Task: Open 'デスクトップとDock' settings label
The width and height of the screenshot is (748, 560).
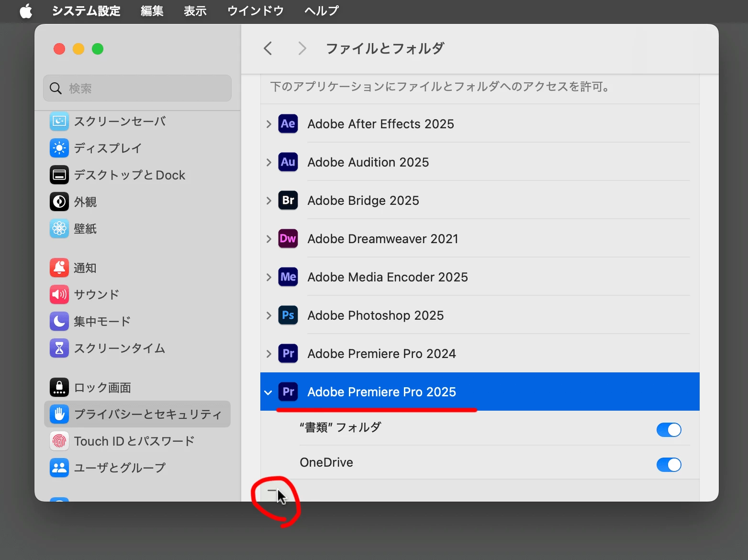Action: (130, 175)
